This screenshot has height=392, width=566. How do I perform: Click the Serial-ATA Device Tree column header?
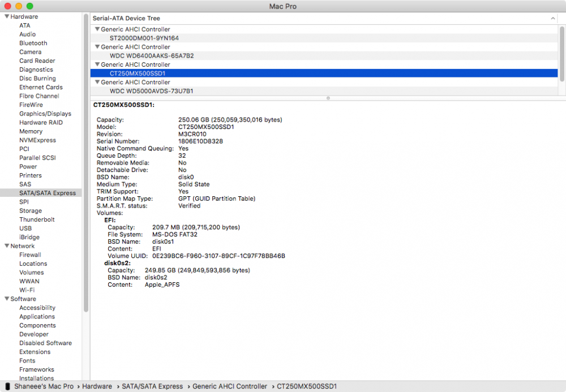pyautogui.click(x=324, y=19)
